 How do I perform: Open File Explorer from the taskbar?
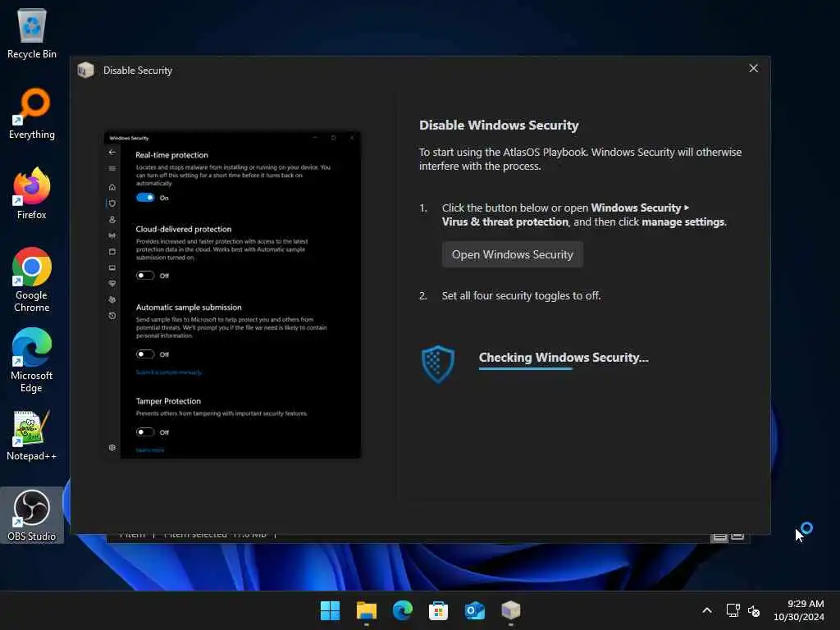[x=367, y=610]
